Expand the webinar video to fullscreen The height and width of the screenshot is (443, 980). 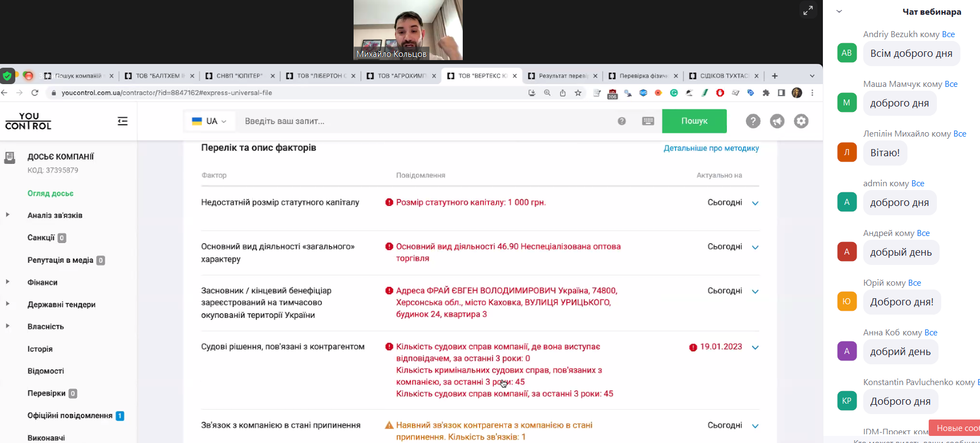pos(808,10)
